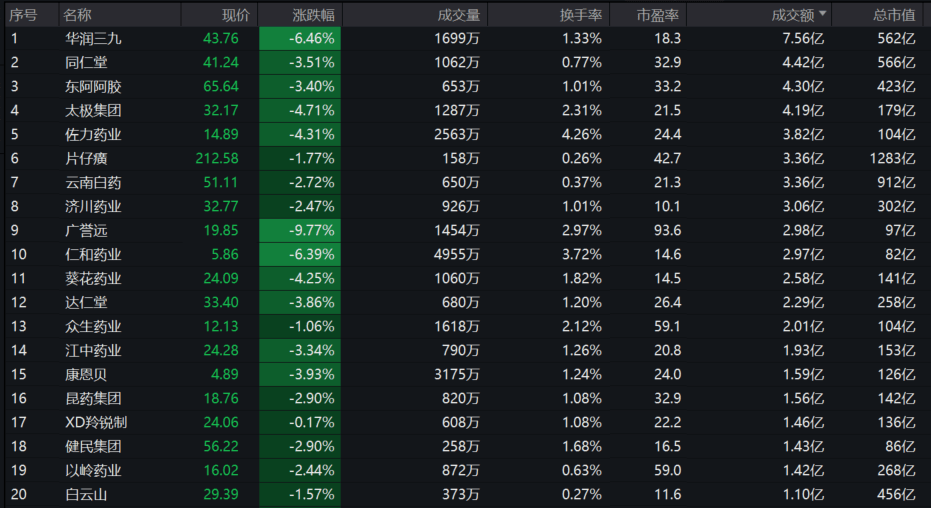Sort by 涨跌幅 column header
The height and width of the screenshot is (508, 931).
[313, 15]
